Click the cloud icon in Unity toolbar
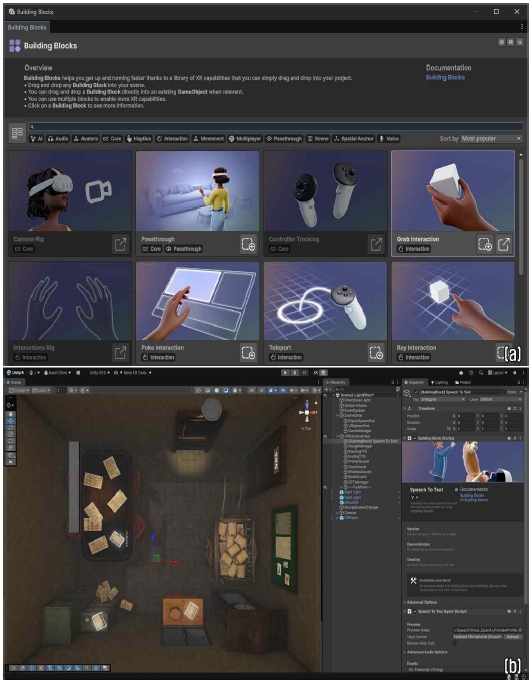 pyautogui.click(x=461, y=373)
